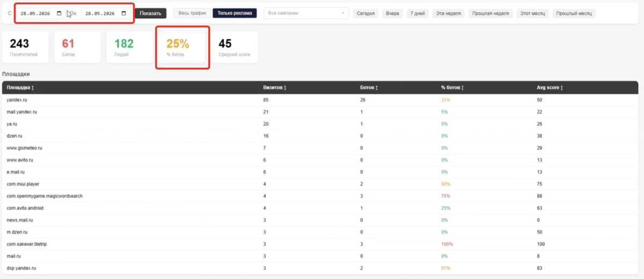
Task: Click the ya.ru row name
Action: (12, 124)
